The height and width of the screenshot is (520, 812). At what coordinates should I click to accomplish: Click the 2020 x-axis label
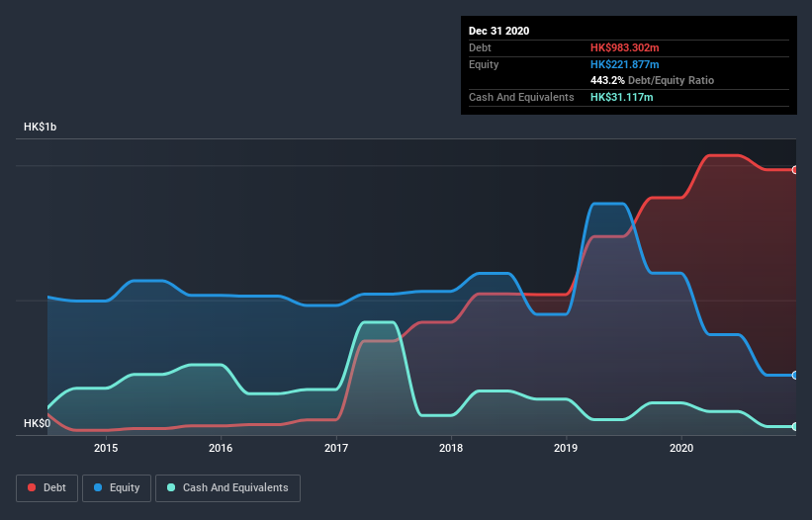coord(681,448)
